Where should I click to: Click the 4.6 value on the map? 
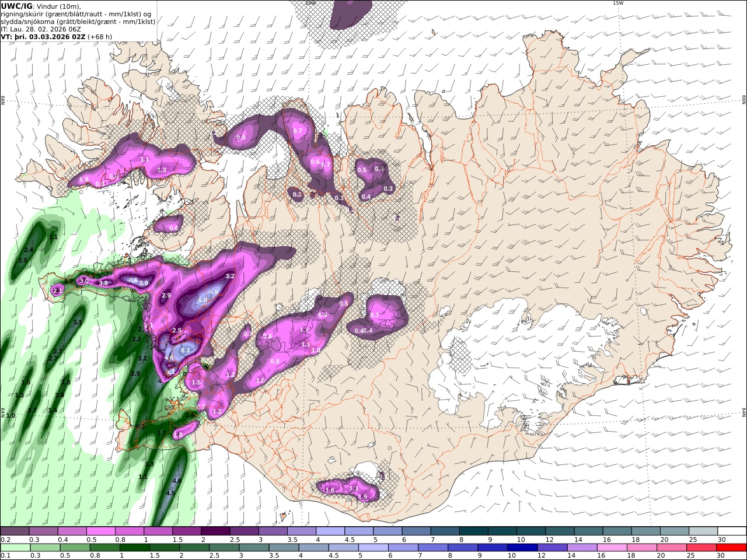tap(133, 281)
